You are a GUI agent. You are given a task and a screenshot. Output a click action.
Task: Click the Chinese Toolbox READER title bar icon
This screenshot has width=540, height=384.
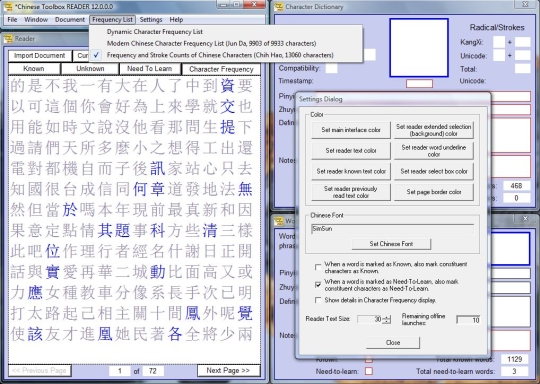click(8, 6)
